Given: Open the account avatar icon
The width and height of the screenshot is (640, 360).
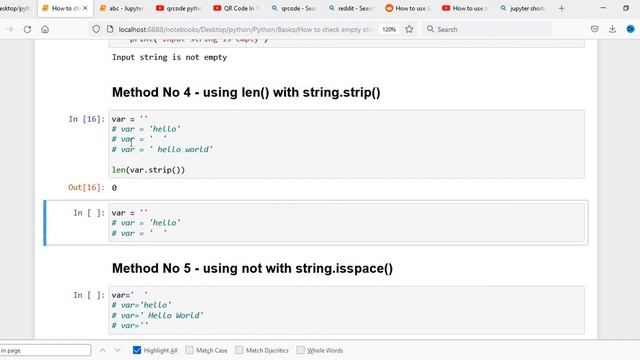Looking at the screenshot, I should click(631, 29).
